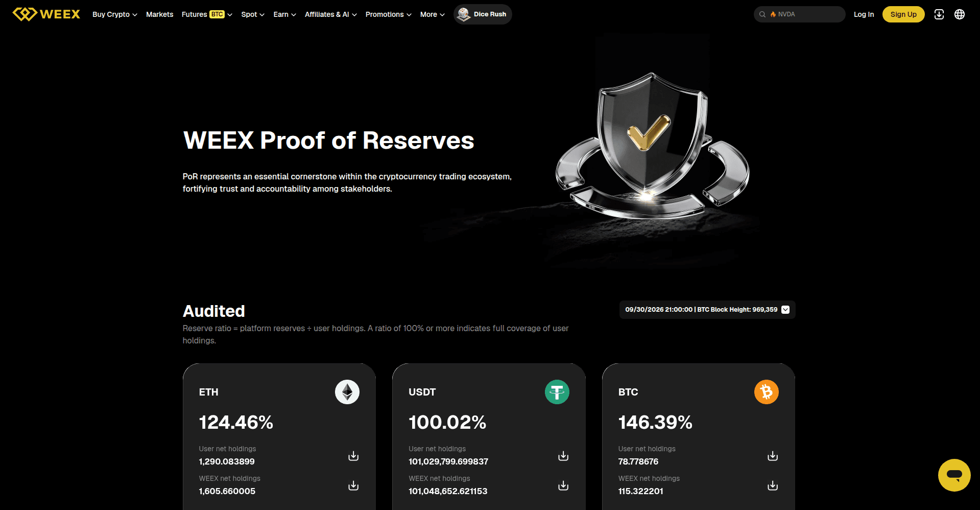The image size is (980, 510).
Task: Click the Log In link
Action: (864, 14)
